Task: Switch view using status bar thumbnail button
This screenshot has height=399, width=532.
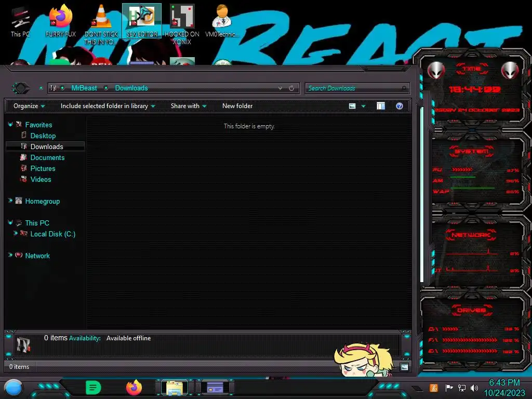Action: (404, 367)
